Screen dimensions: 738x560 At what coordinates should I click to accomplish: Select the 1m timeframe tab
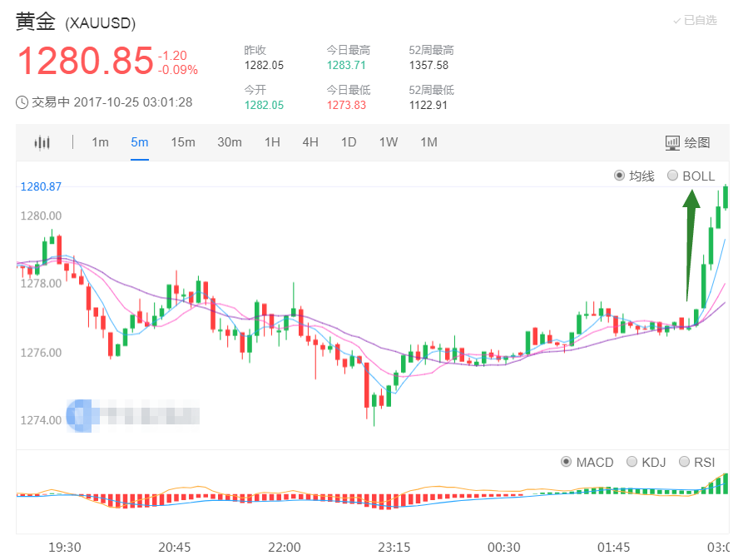coord(100,142)
